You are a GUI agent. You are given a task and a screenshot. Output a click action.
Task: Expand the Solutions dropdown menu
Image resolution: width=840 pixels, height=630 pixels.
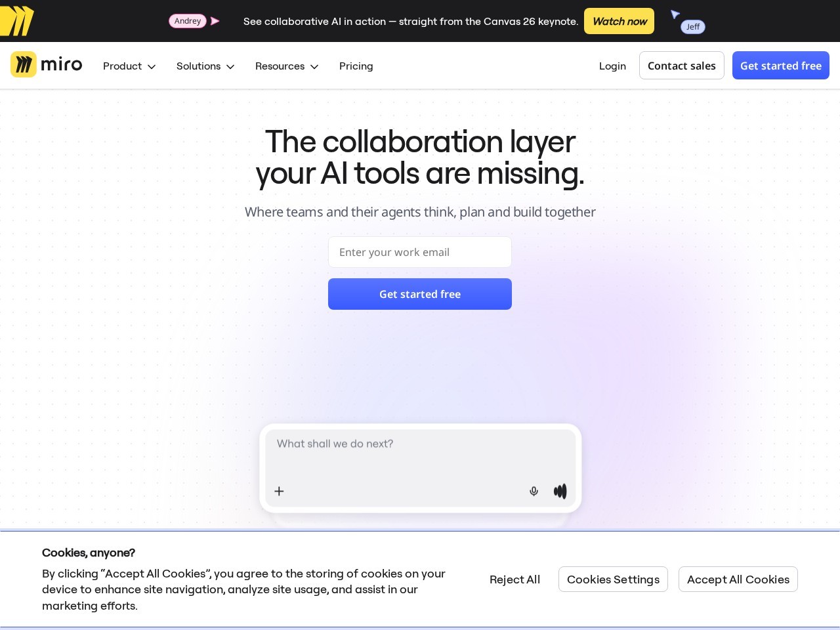pos(205,66)
